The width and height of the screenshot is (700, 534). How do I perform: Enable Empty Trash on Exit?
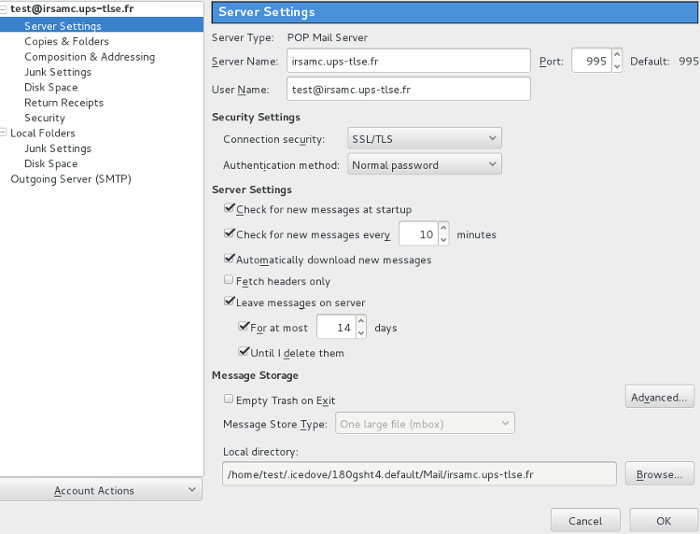[x=230, y=400]
